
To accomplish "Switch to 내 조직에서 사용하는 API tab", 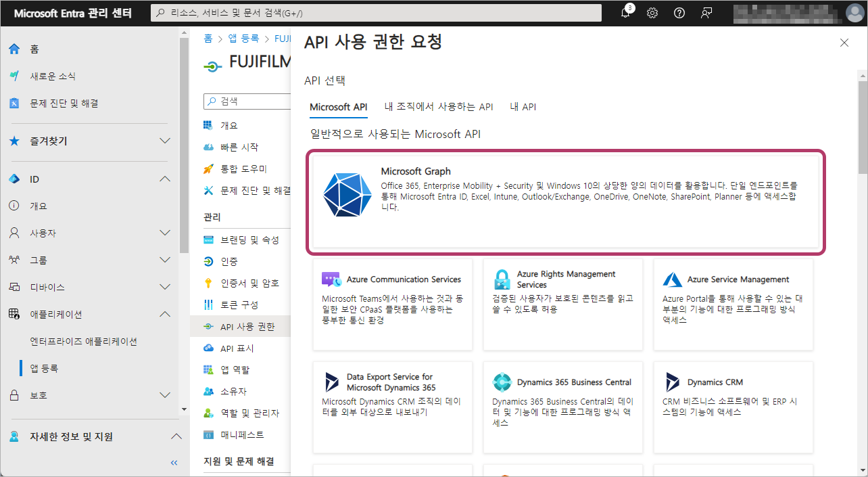I will click(x=439, y=107).
